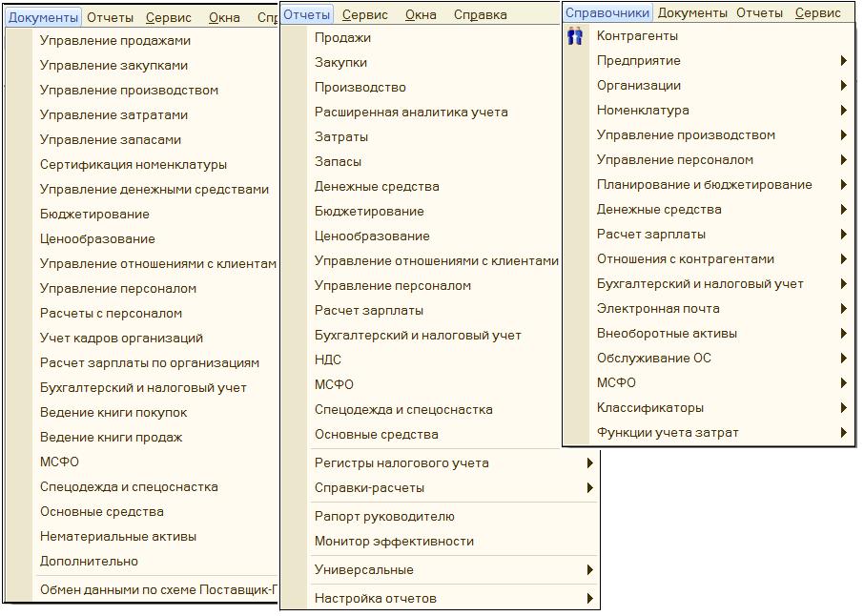Click Контрагенты menu item text

[x=637, y=36]
